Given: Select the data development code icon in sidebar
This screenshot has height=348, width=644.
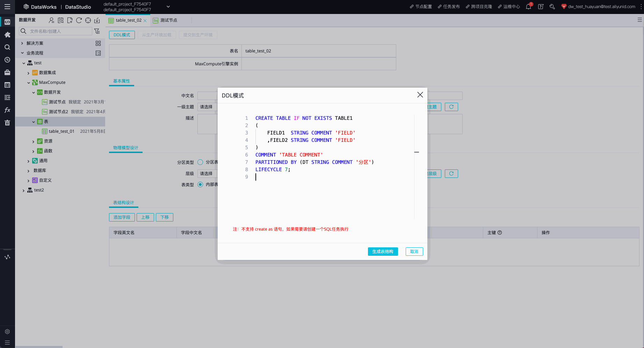Looking at the screenshot, I should pos(7,22).
